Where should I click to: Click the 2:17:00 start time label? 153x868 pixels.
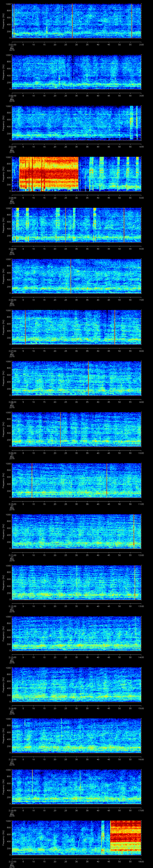[12, 862]
